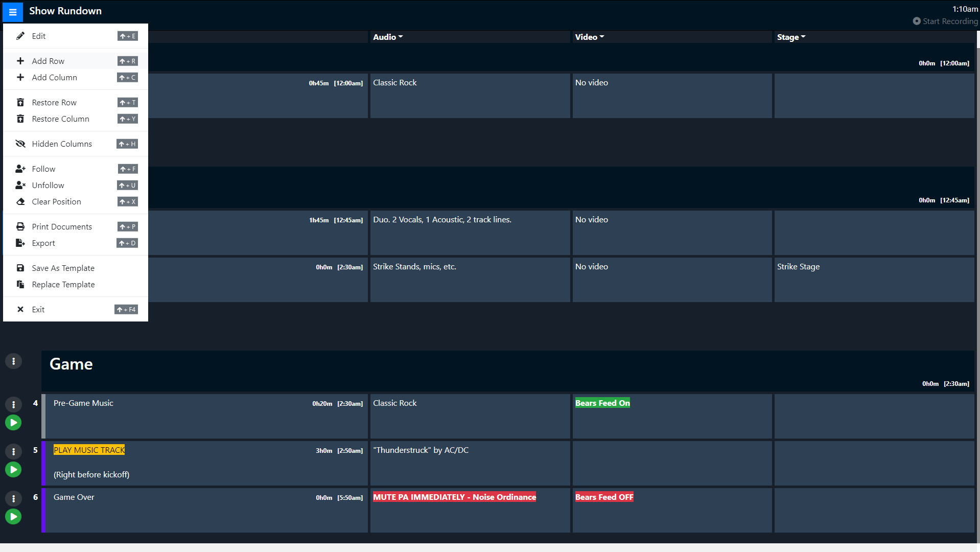Open the Stage column dropdown
Screen dimensions: 980x552
click(791, 37)
